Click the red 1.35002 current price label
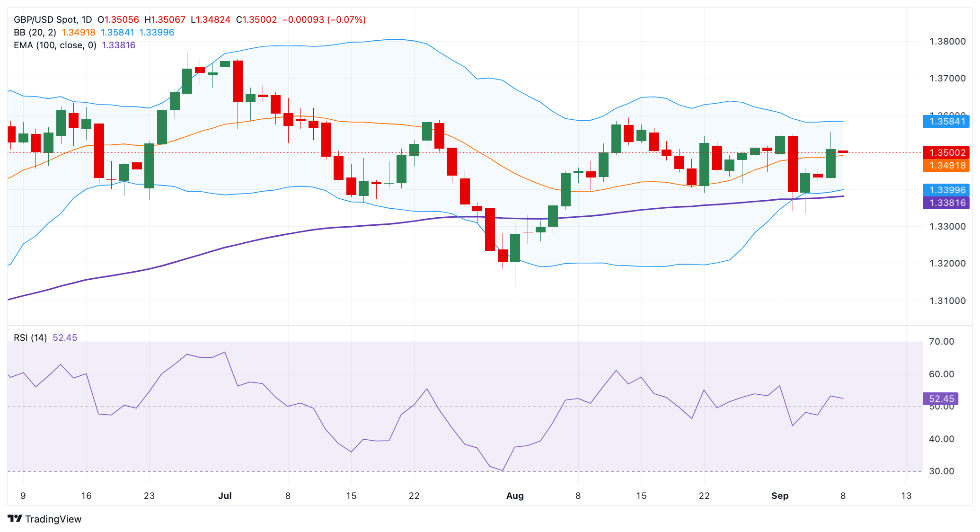The image size is (980, 532). point(946,152)
